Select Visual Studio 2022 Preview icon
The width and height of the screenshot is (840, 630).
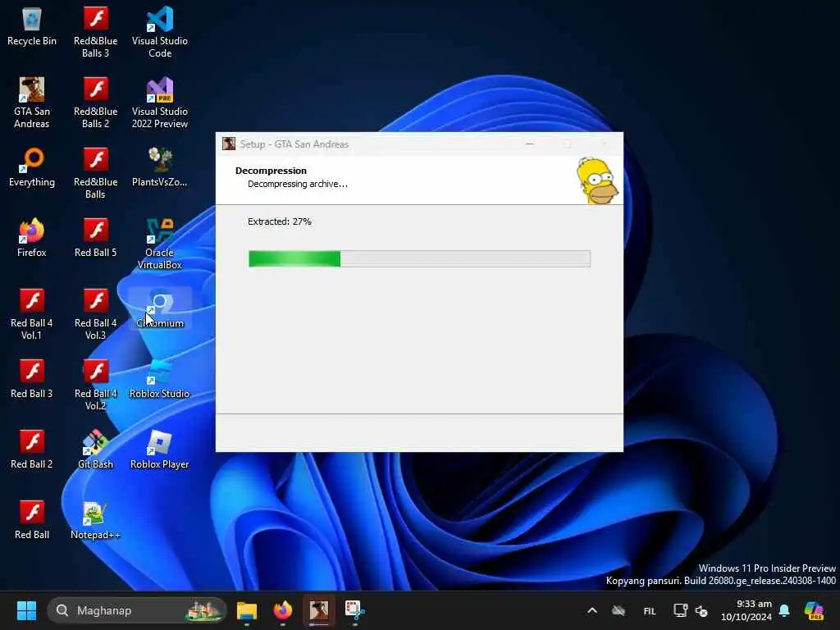click(160, 103)
